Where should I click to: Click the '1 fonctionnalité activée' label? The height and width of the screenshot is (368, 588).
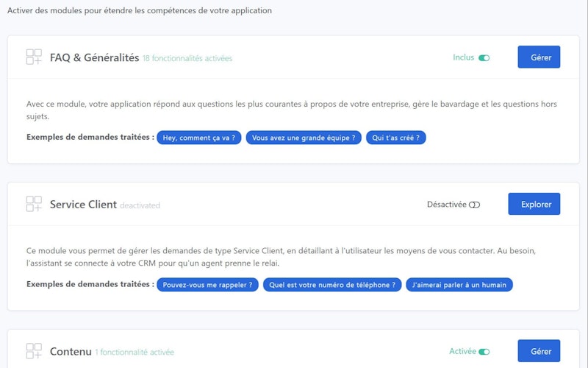click(135, 353)
